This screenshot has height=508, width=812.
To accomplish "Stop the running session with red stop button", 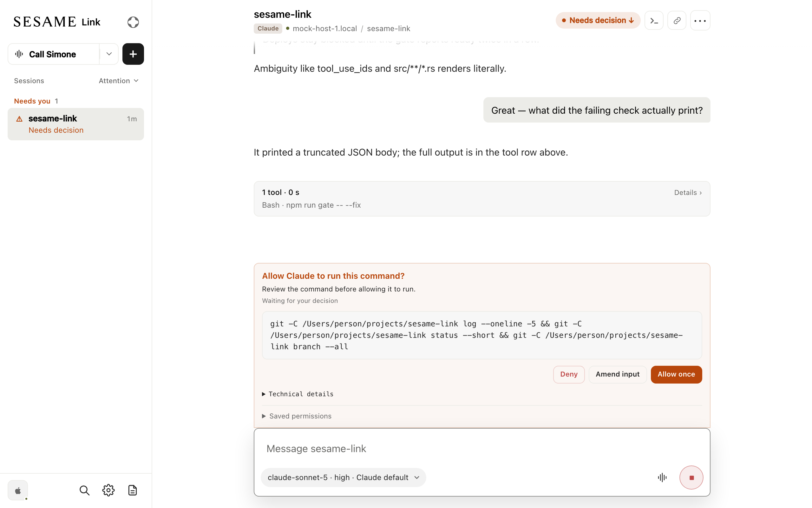I will click(691, 478).
